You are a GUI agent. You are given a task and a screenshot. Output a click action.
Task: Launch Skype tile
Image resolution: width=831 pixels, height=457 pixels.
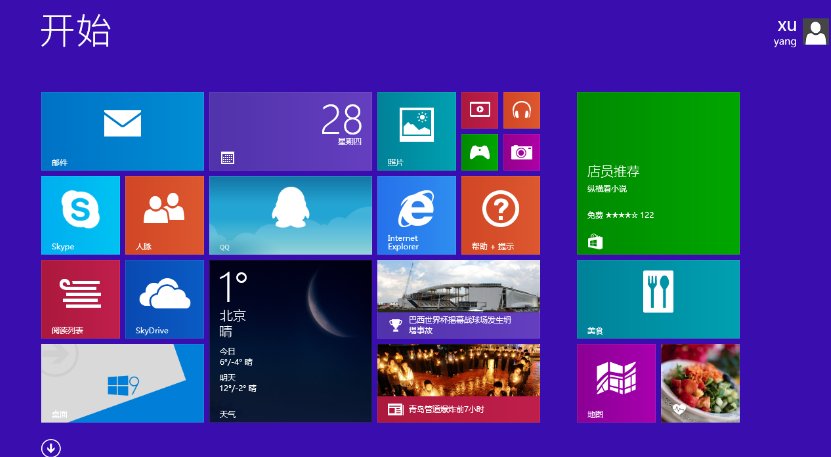pos(81,215)
